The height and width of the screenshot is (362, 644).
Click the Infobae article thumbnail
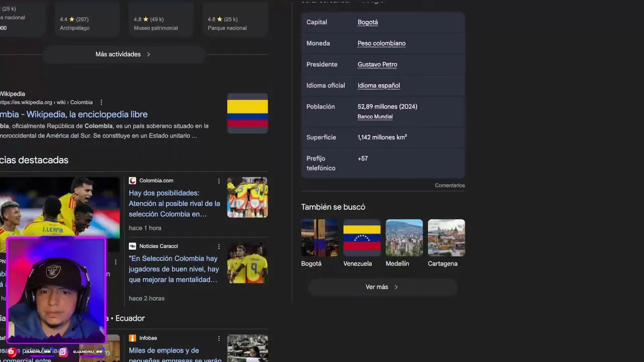[x=248, y=348]
